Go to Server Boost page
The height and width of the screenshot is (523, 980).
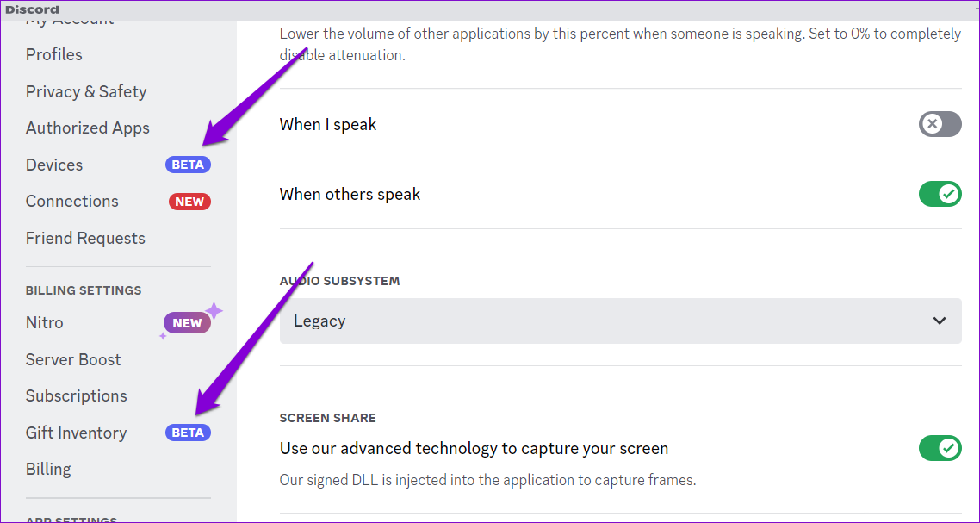click(73, 359)
